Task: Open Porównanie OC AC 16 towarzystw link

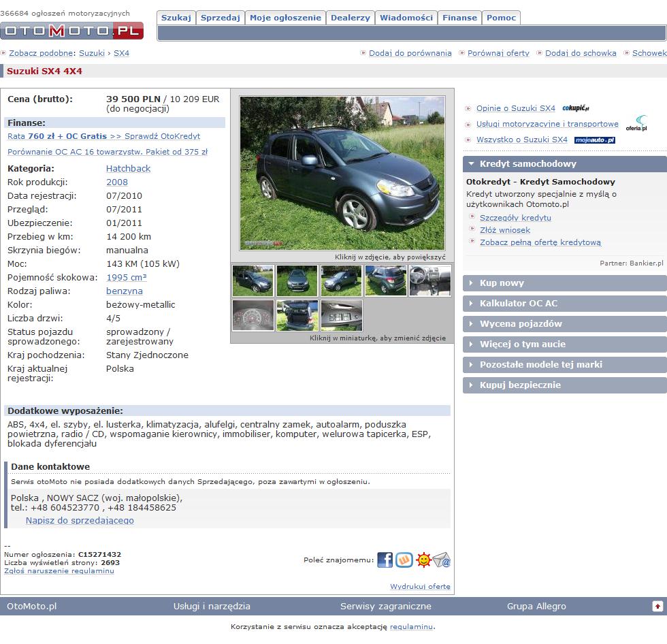Action: (108, 152)
